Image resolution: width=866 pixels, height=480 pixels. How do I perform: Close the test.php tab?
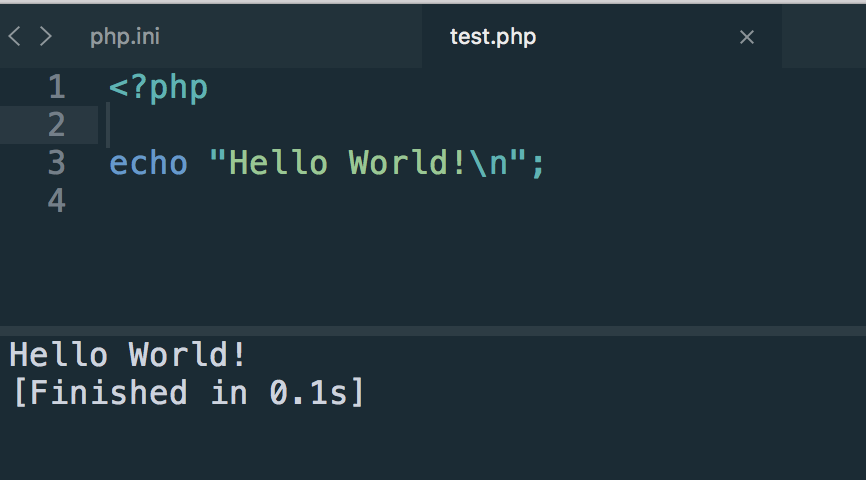(x=747, y=37)
